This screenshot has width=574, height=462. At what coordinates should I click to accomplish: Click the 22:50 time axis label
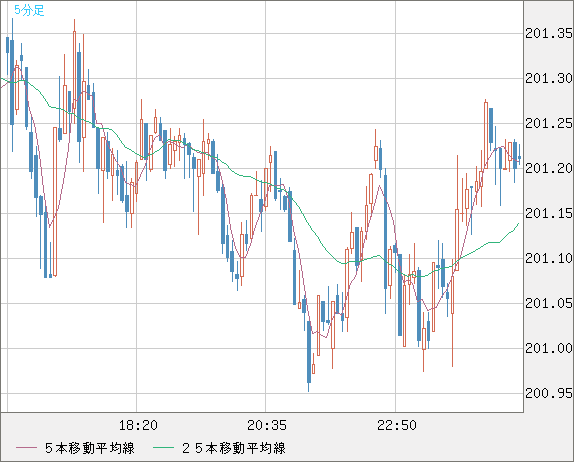click(397, 425)
